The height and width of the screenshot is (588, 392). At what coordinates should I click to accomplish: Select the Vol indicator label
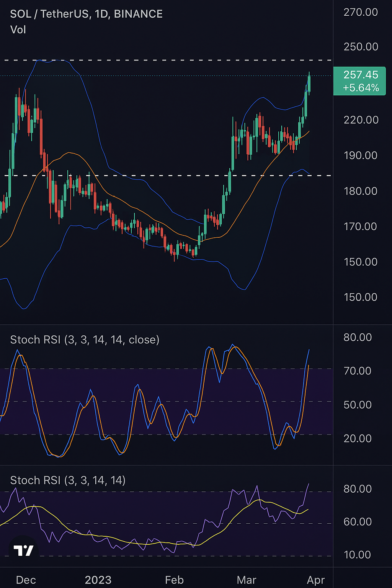[18, 30]
